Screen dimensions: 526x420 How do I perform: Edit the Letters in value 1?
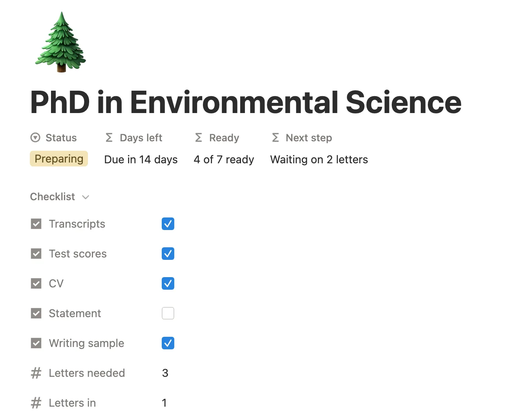pos(164,403)
